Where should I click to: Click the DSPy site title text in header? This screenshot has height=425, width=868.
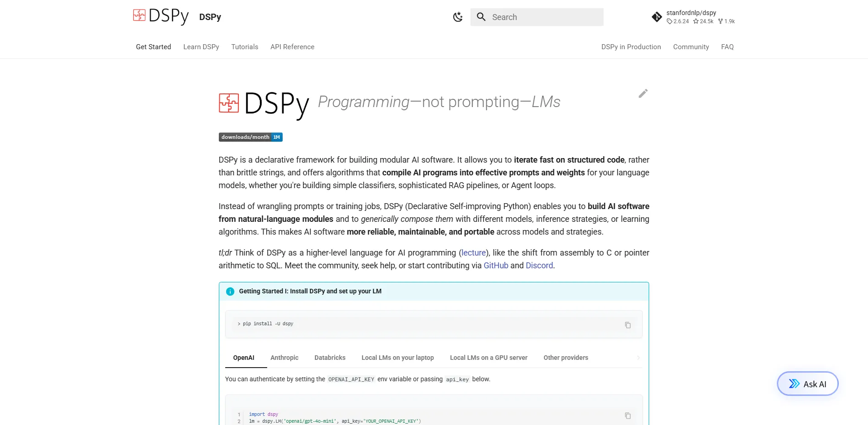pos(210,17)
